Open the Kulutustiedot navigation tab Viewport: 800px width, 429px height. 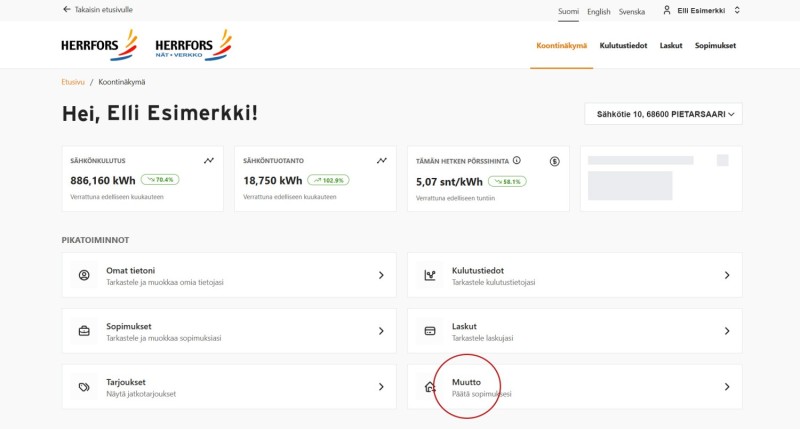coord(623,45)
